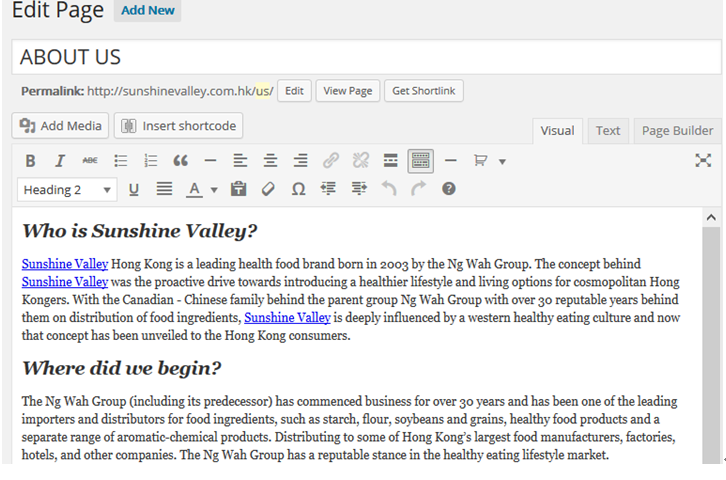
Task: Click the 'Where did we begin?' heading
Action: click(121, 368)
